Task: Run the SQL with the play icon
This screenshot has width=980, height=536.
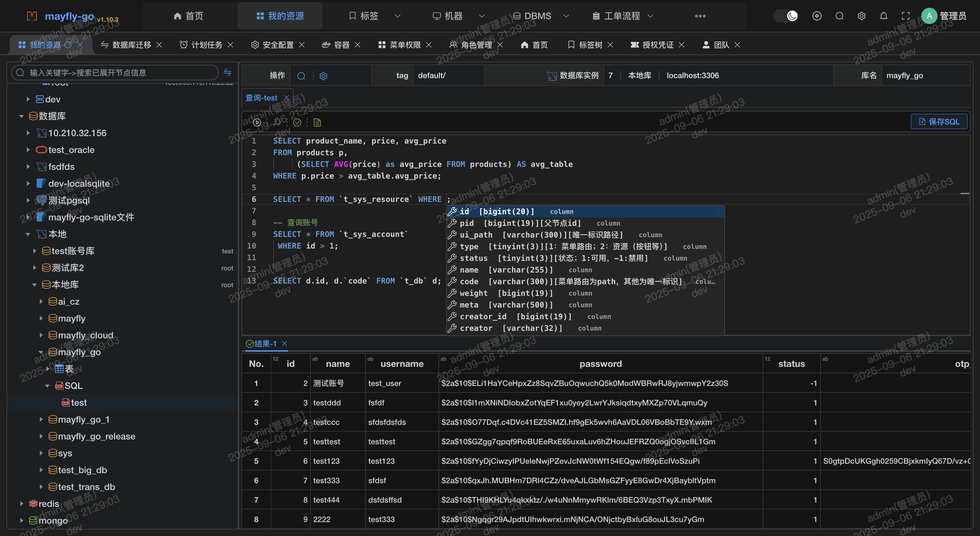Action: [x=257, y=122]
